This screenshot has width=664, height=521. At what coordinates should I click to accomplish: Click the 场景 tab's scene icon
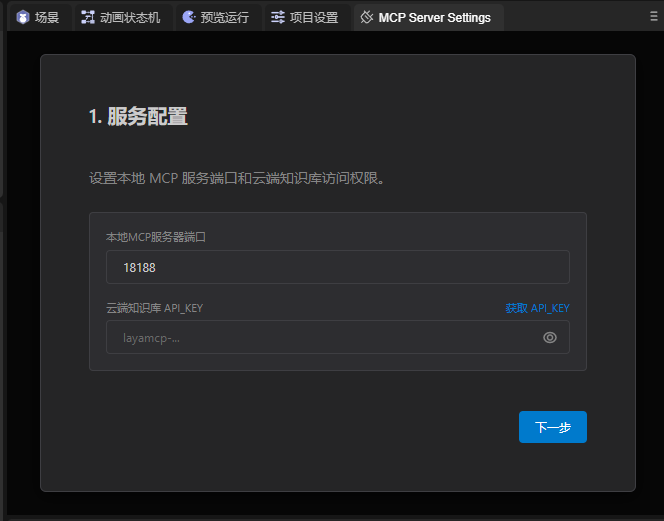click(22, 17)
